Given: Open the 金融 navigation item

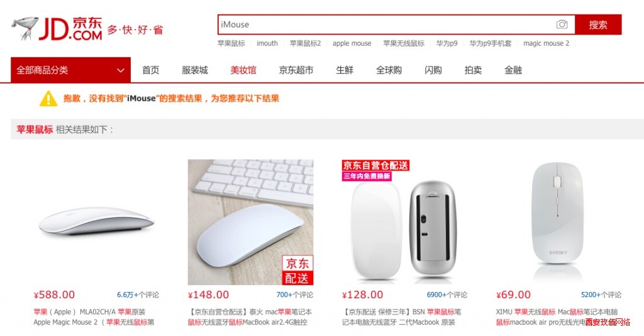Looking at the screenshot, I should pos(513,70).
